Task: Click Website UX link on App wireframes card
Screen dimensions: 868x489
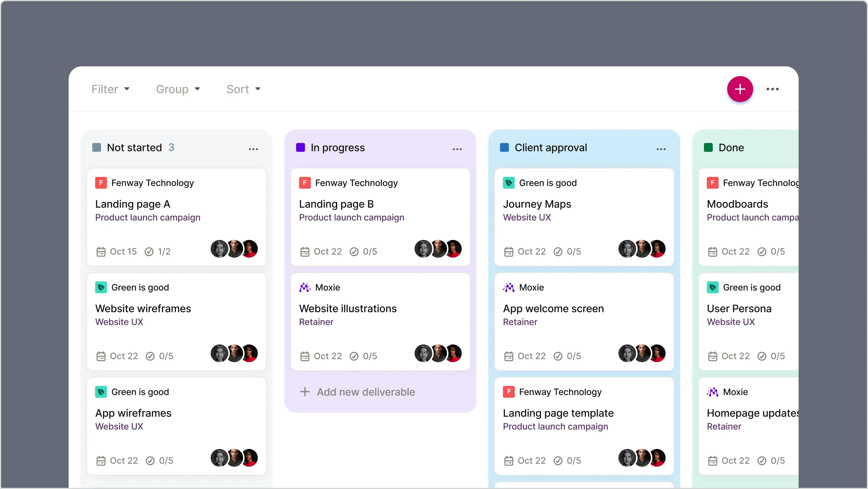Action: (x=119, y=426)
